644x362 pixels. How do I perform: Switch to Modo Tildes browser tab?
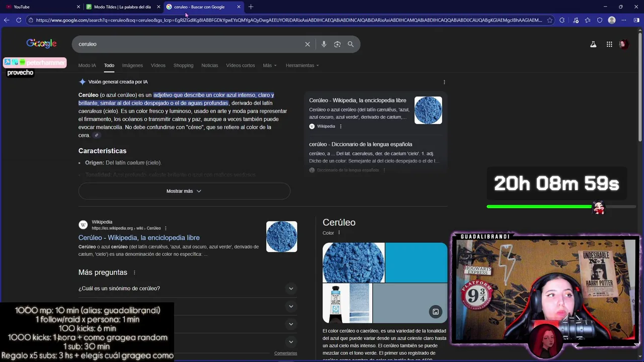(122, 7)
